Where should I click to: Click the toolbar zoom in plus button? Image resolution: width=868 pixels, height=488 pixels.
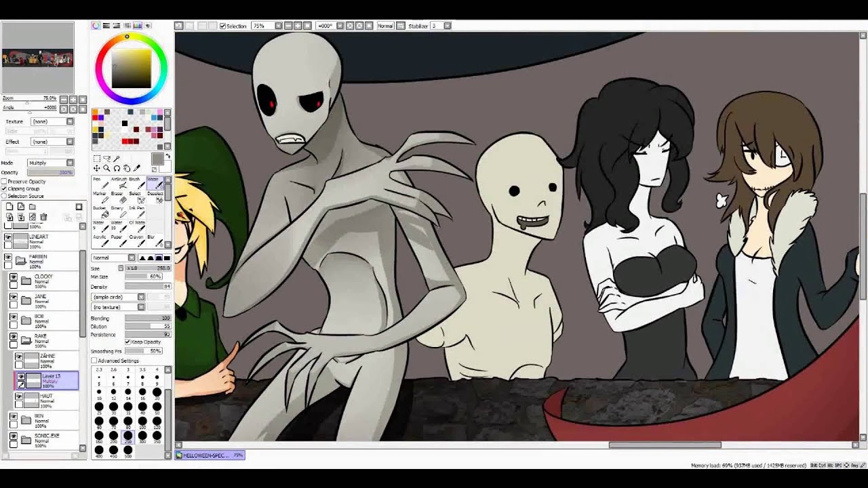pos(298,26)
